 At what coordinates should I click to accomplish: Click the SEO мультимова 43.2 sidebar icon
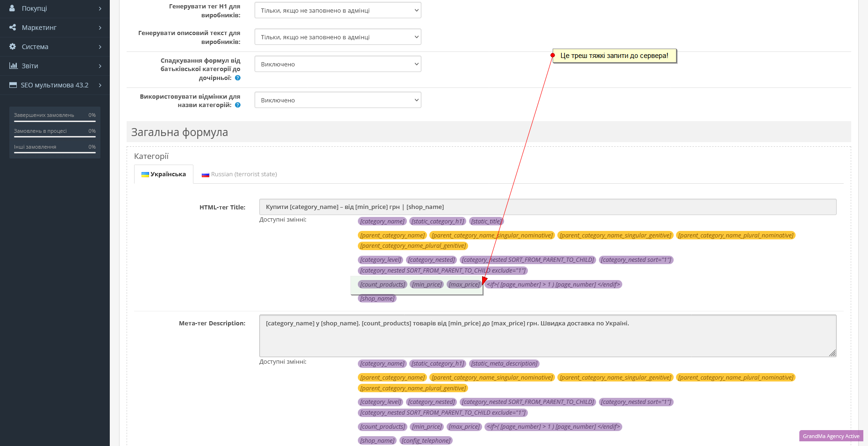13,85
